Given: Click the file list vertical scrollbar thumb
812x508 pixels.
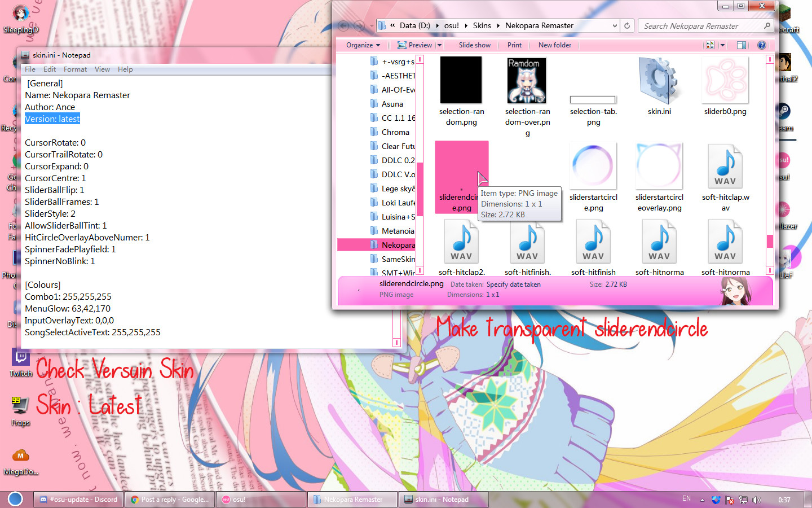Looking at the screenshot, I should coord(770,241).
